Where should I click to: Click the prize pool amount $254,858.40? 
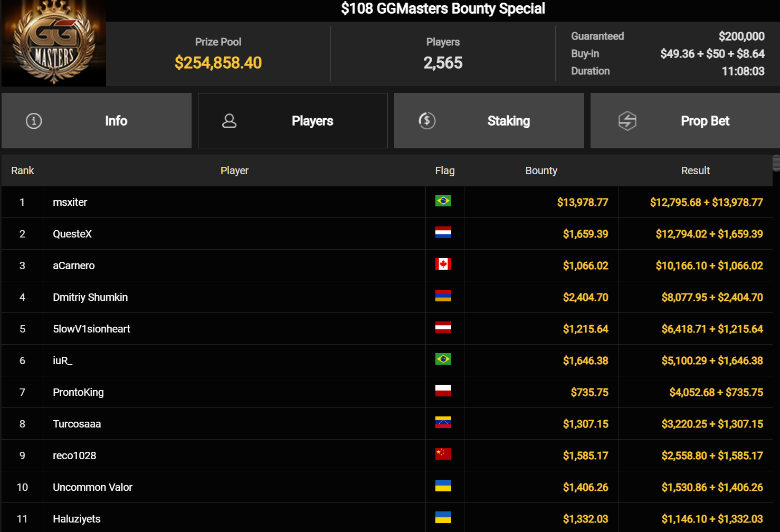218,63
